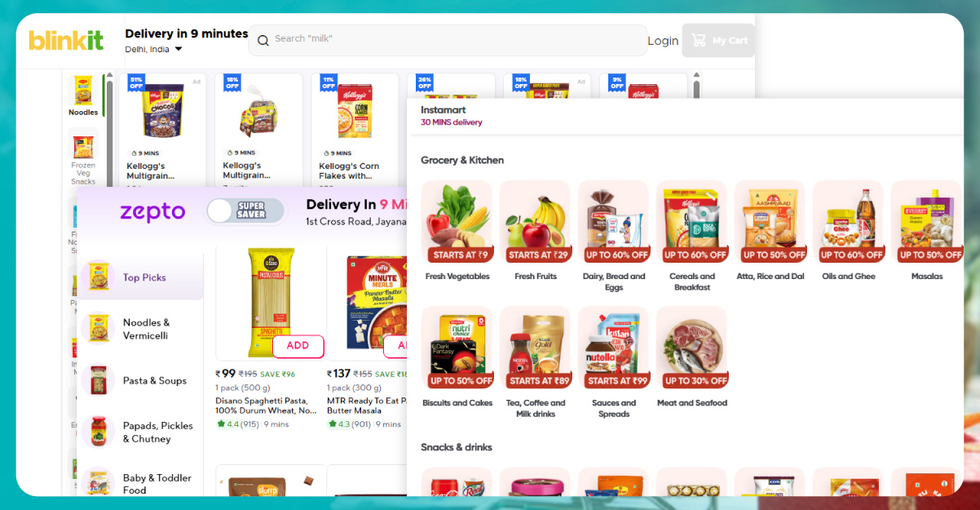Add Disano Spaghetti Pasta to cart
Screen dimensions: 980x510
(298, 346)
